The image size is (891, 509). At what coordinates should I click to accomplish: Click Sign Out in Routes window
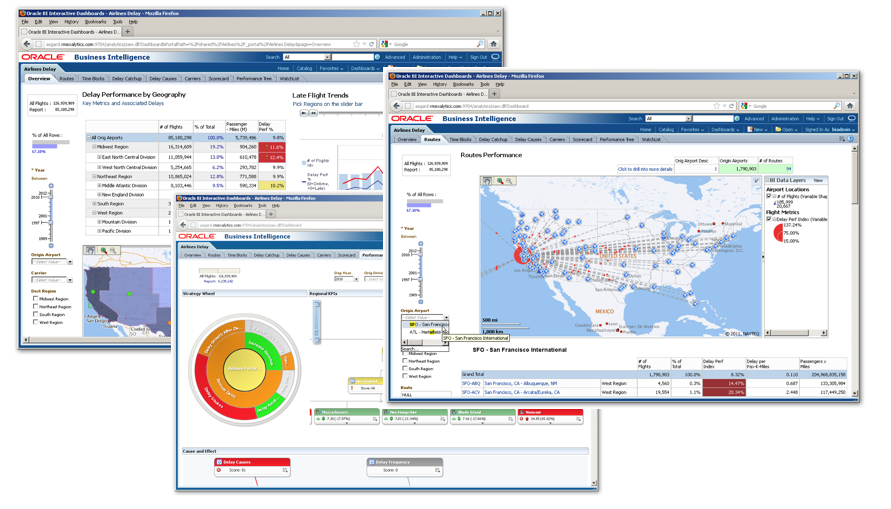pos(835,119)
